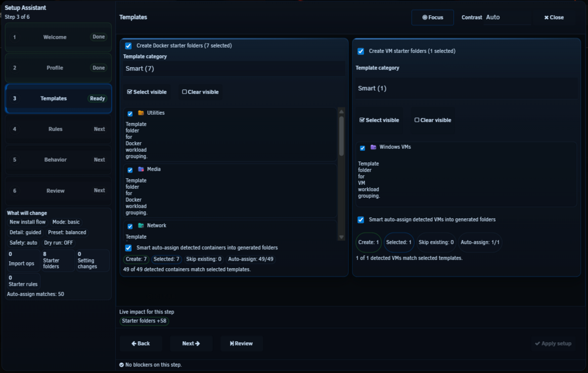
Task: Close the Setup Assistant
Action: pos(554,18)
